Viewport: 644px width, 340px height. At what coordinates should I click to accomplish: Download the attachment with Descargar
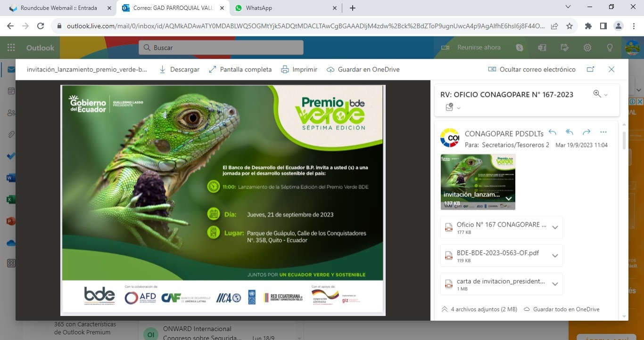179,69
